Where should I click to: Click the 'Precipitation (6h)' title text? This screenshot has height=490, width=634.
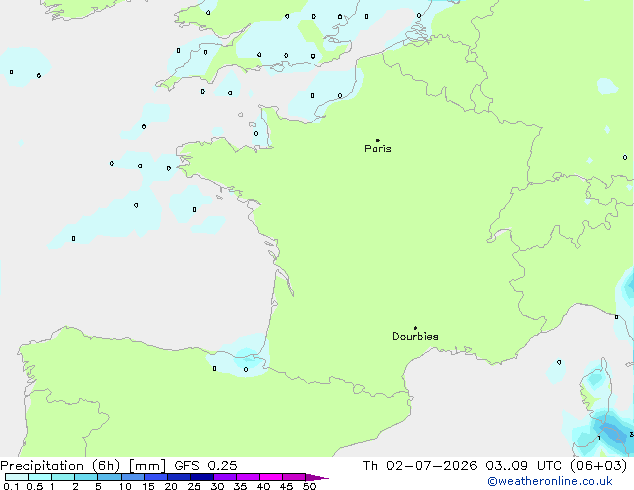tap(60, 466)
